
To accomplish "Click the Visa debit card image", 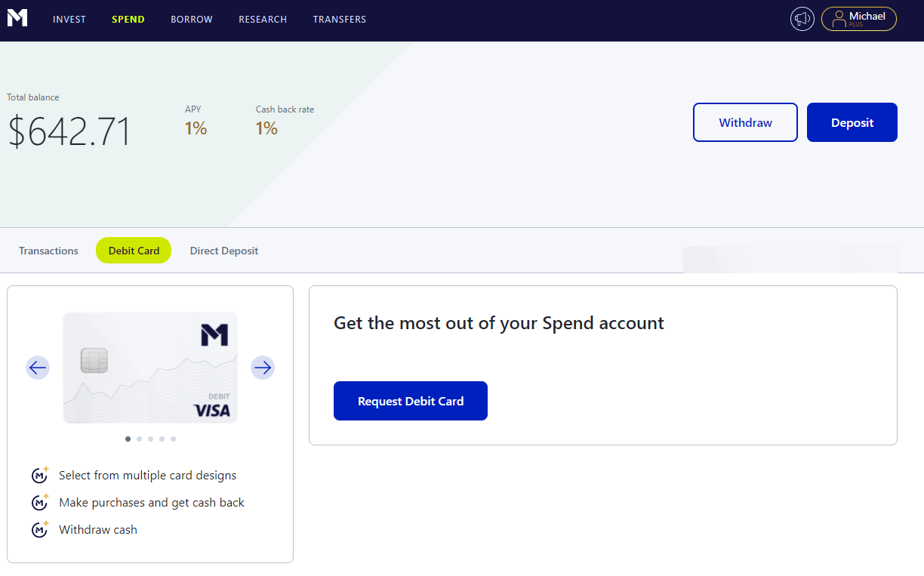I will pyautogui.click(x=150, y=368).
